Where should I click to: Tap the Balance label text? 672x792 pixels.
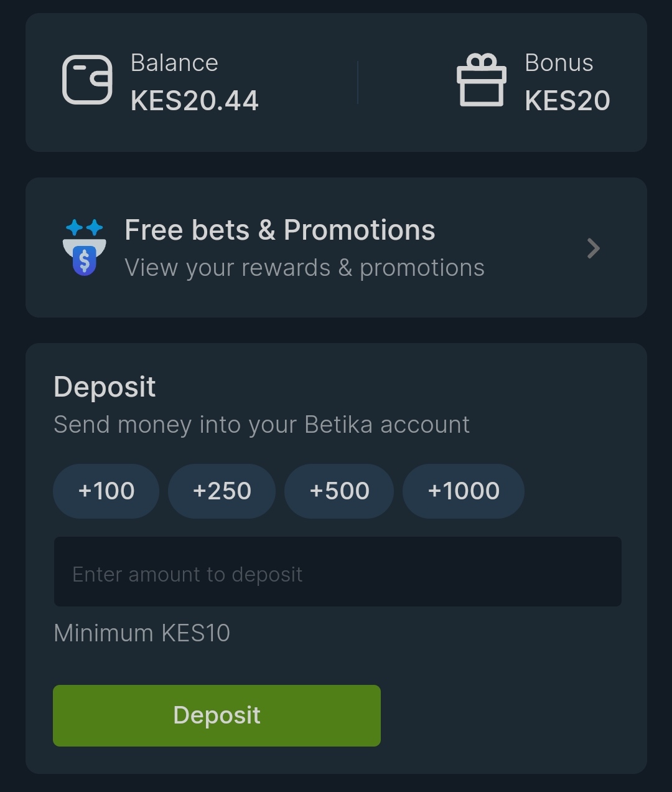[x=174, y=63]
